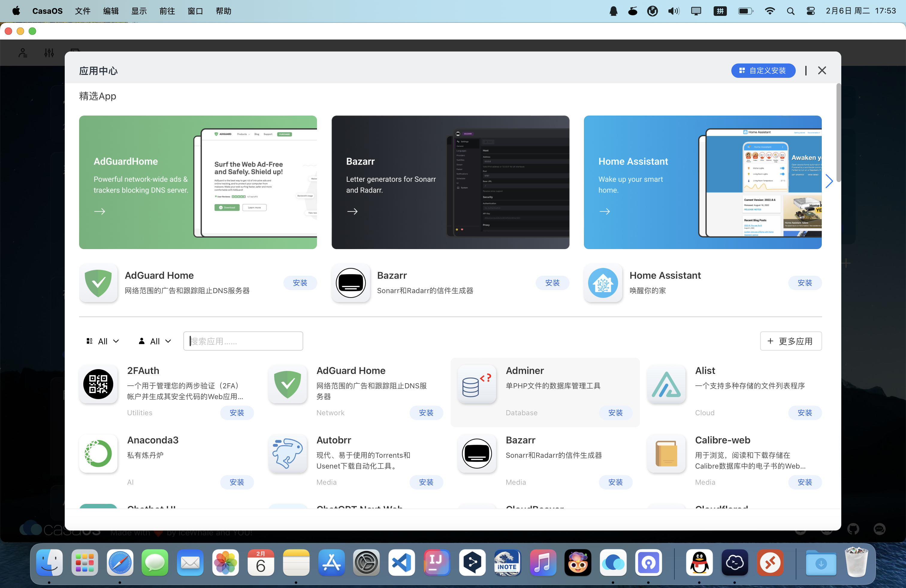Viewport: 906px width, 588px height.
Task: Open Trash in the dock
Action: [856, 562]
